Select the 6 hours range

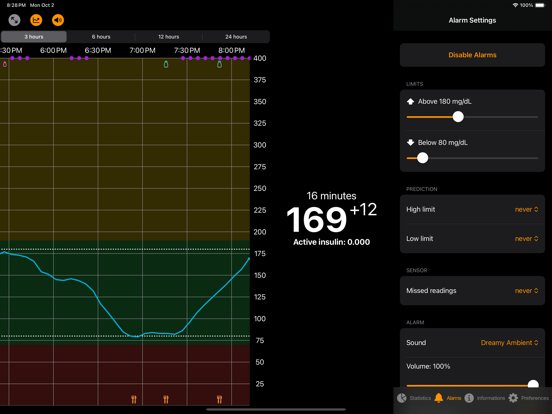(101, 37)
